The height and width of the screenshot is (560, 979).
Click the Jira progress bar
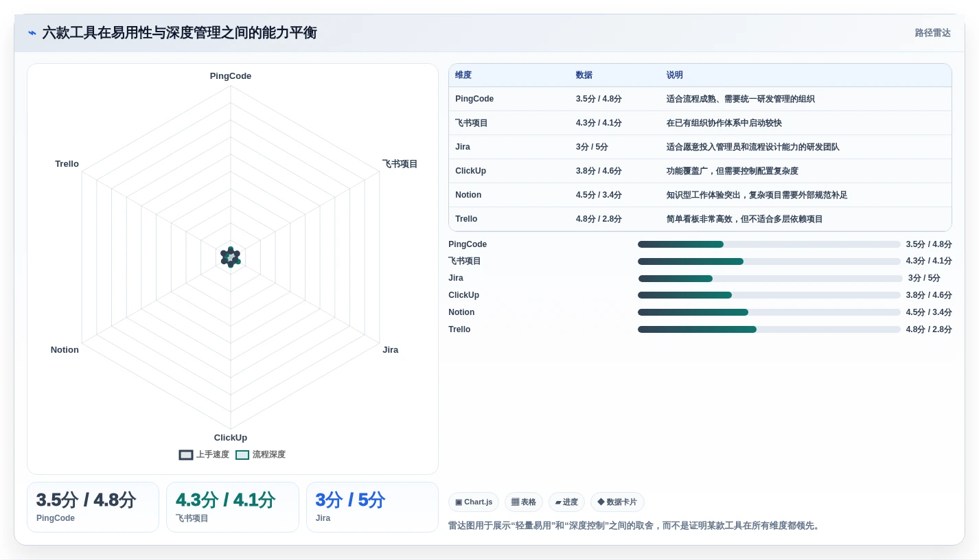[770, 278]
